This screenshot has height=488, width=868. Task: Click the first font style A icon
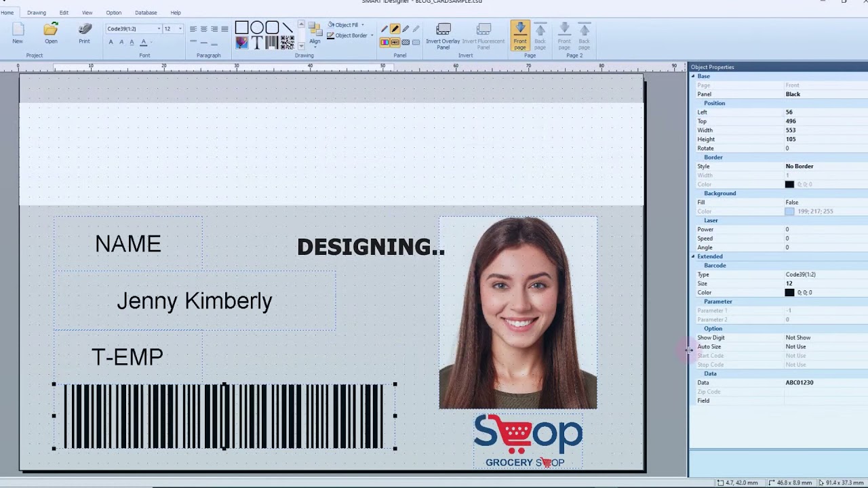111,42
